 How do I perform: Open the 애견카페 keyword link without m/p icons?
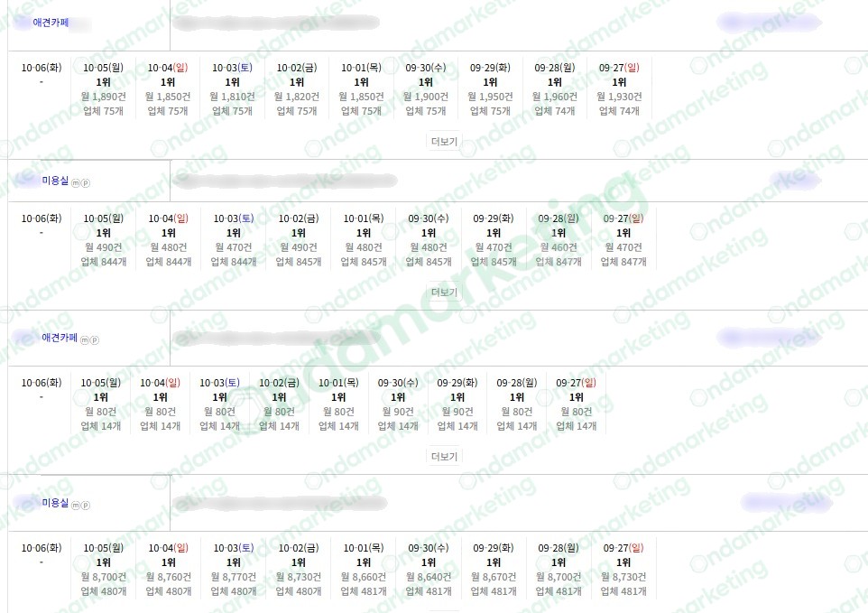point(51,23)
